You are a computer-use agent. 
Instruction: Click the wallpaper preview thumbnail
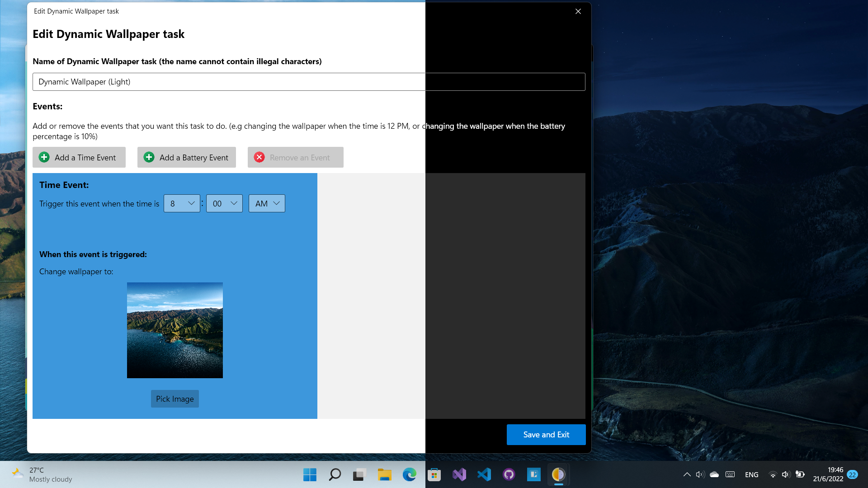coord(175,330)
